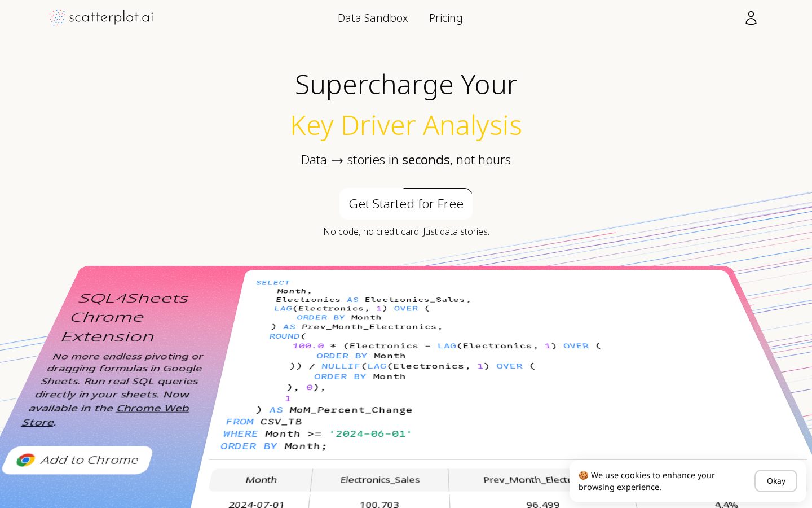Click the 96,499 table cell
The width and height of the screenshot is (812, 508).
coord(542,503)
